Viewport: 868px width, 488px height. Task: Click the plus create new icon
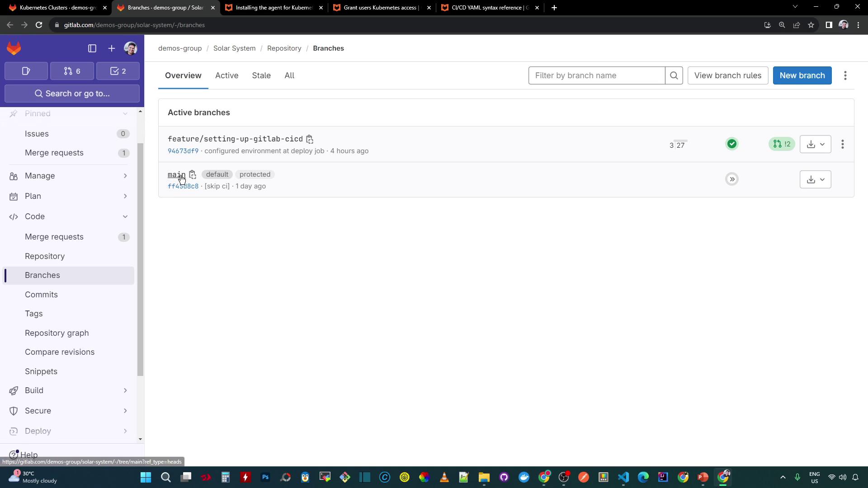pyautogui.click(x=112, y=48)
